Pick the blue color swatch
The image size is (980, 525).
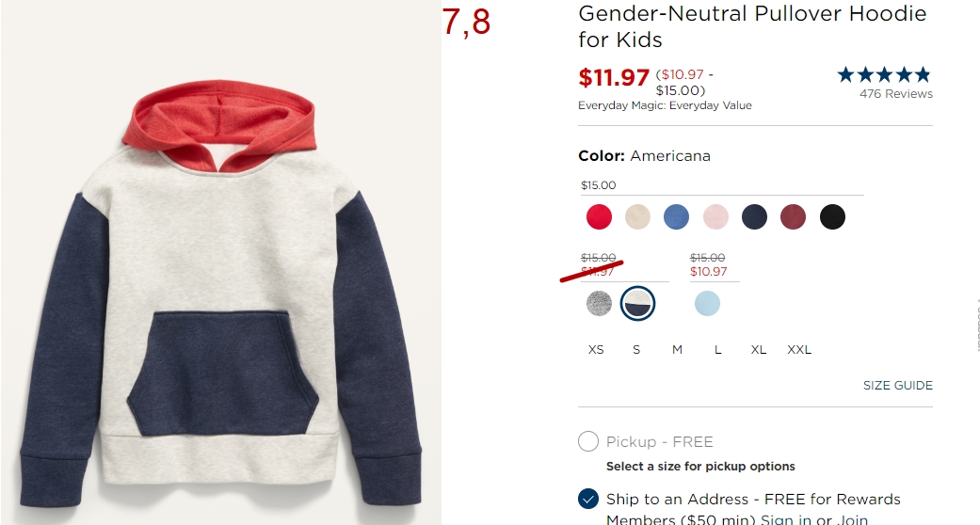676,217
